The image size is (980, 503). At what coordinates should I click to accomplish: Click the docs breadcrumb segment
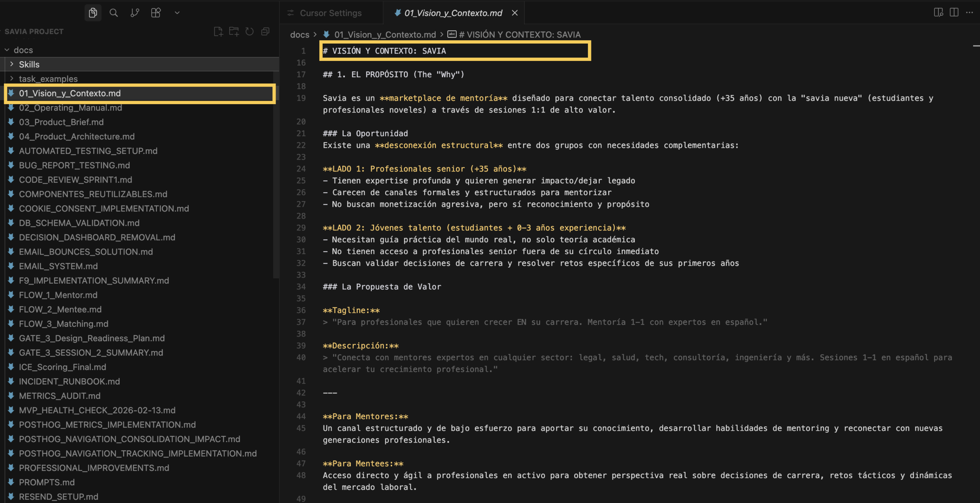(x=299, y=34)
